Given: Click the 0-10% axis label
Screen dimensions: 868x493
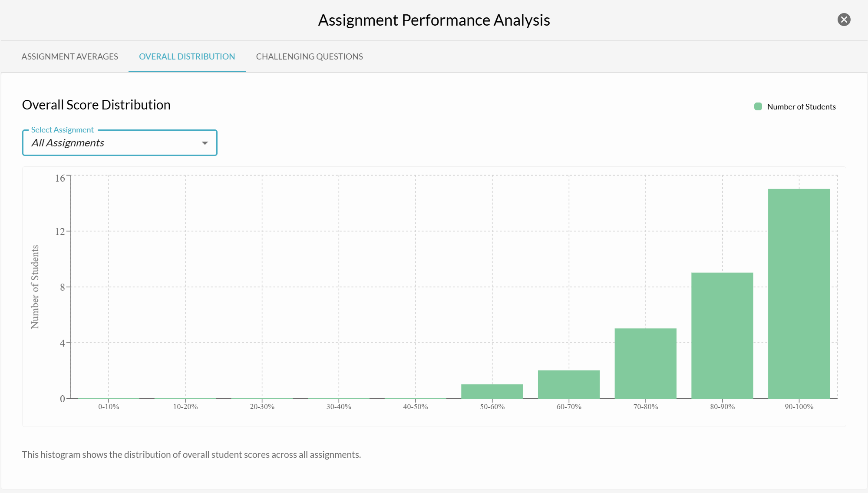Looking at the screenshot, I should (x=109, y=407).
